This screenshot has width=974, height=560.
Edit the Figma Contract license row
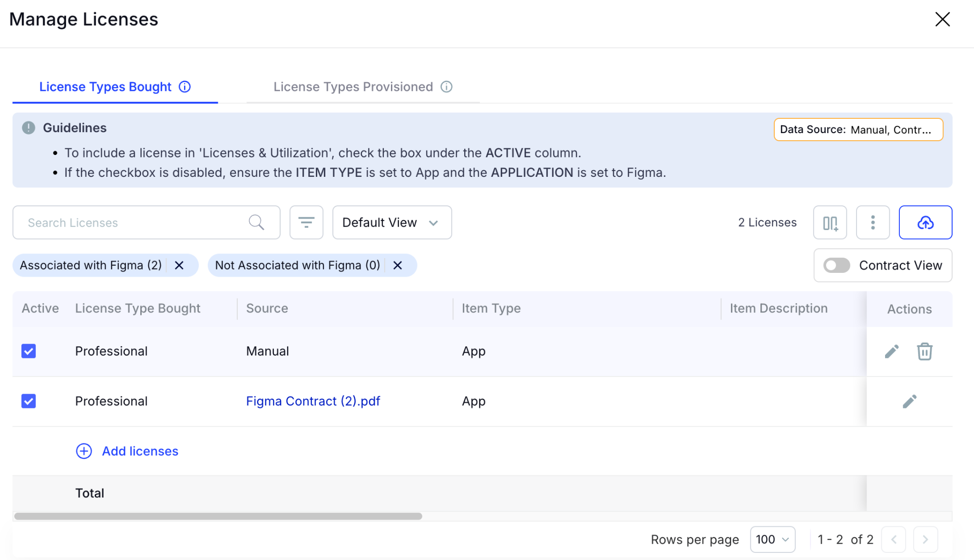click(909, 402)
